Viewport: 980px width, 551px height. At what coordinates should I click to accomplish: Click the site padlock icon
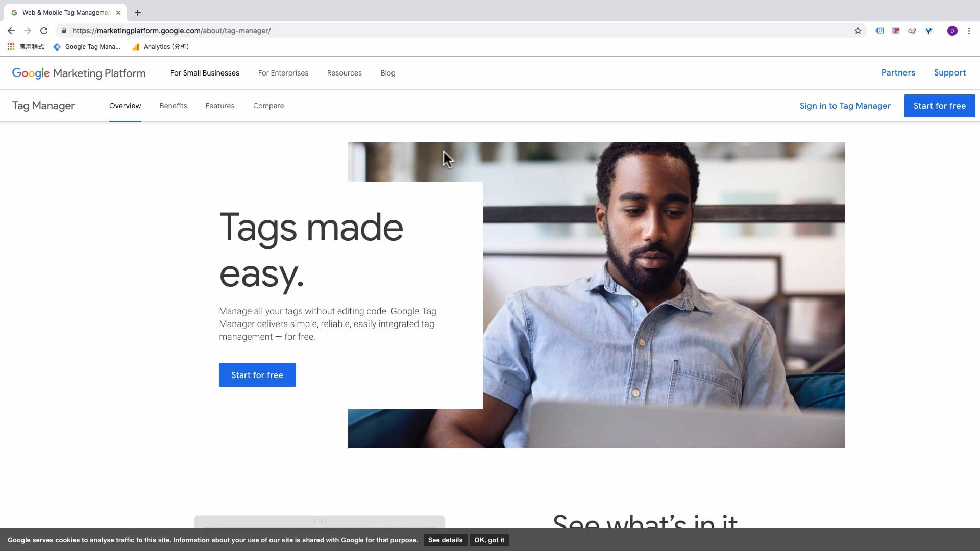point(64,31)
